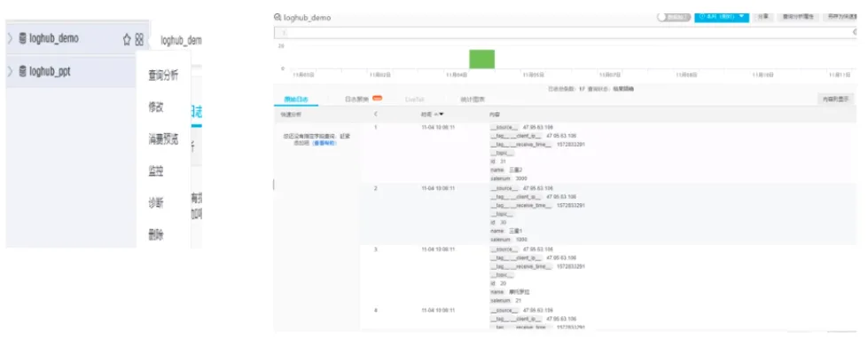Toggle the switch in the top toolbar
Screen dimensions: 868x348
tap(674, 17)
